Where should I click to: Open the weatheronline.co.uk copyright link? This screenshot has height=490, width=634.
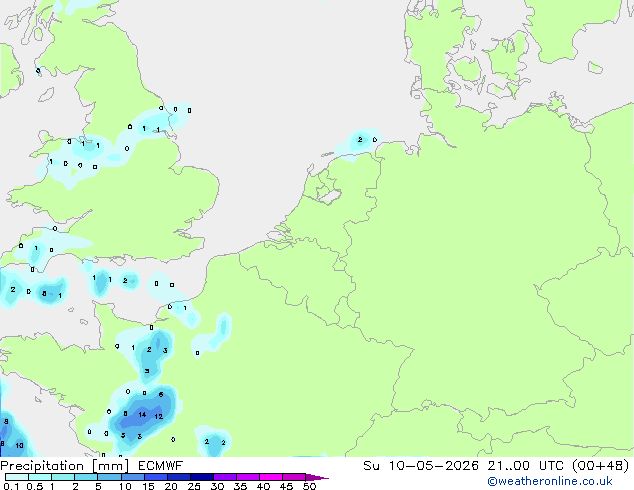point(550,481)
